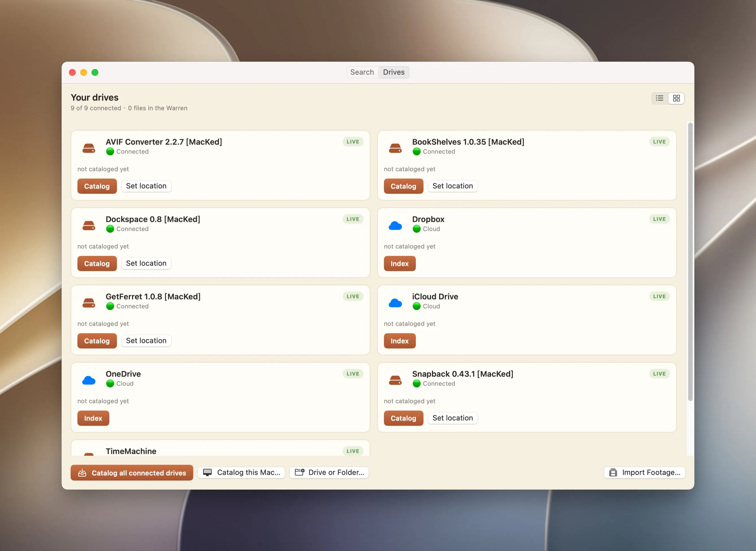The width and height of the screenshot is (756, 551).
Task: Click Dropbox cloud icon
Action: coord(395,226)
